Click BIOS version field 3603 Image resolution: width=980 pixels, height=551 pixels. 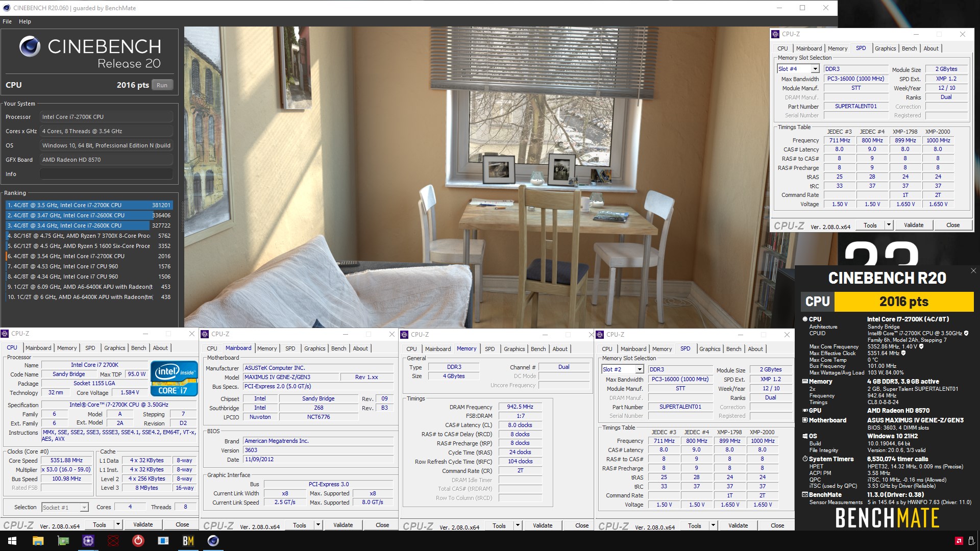(318, 450)
